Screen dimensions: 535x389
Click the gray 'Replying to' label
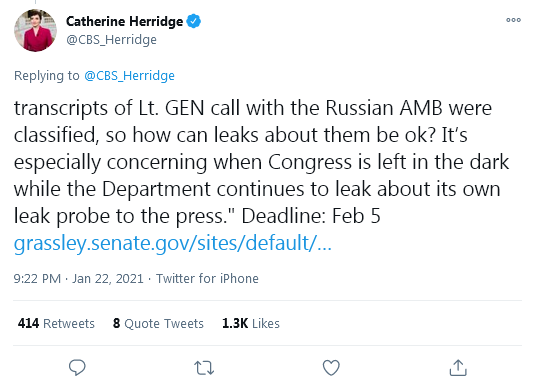47,75
